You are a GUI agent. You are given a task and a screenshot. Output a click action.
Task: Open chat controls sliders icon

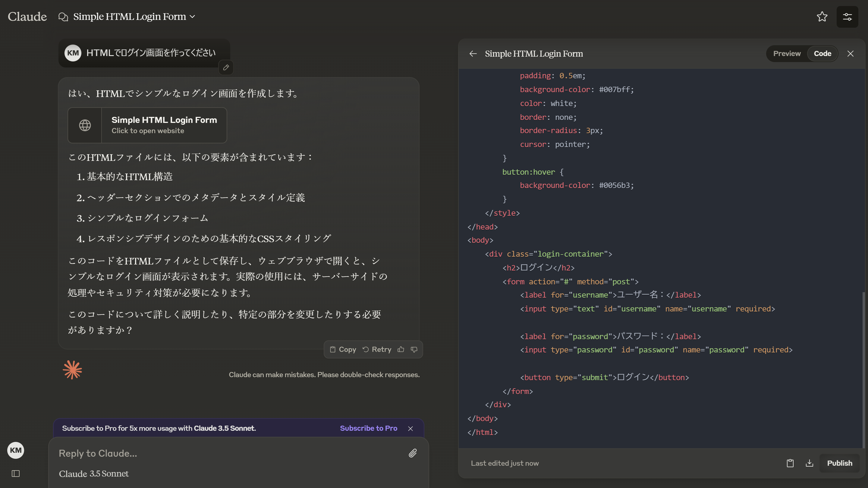(x=847, y=17)
